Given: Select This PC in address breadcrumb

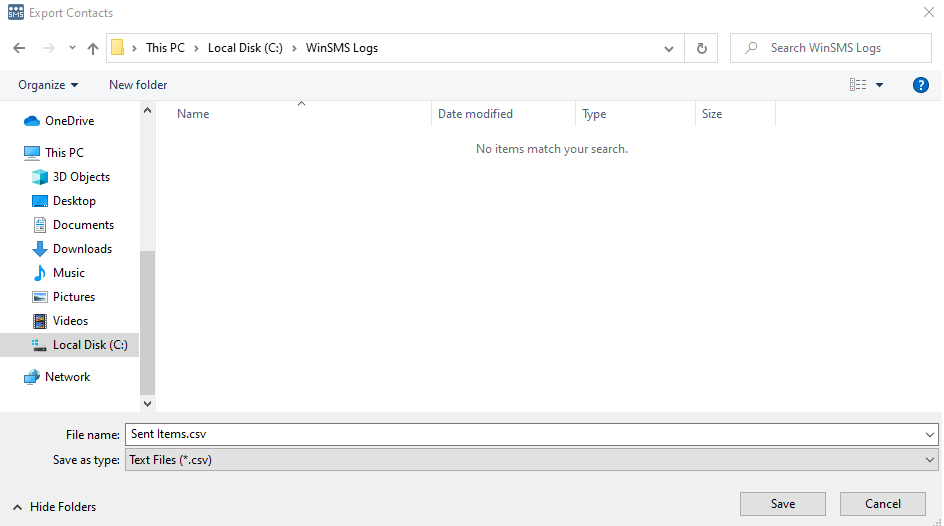Looking at the screenshot, I should (x=166, y=48).
